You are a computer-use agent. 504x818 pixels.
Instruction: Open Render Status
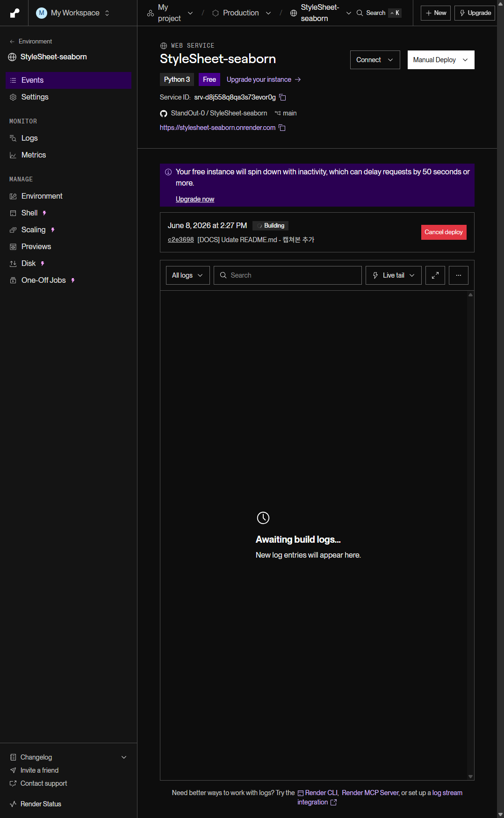tap(41, 804)
